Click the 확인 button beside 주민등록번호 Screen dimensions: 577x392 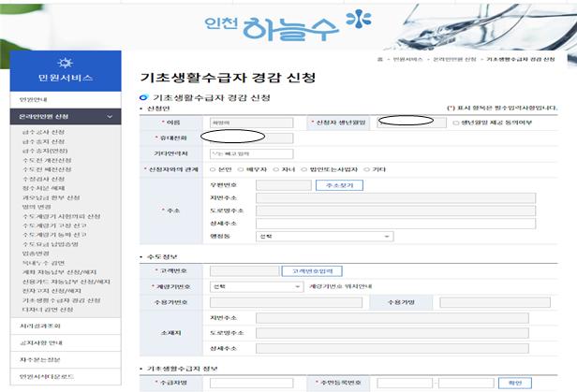515,383
